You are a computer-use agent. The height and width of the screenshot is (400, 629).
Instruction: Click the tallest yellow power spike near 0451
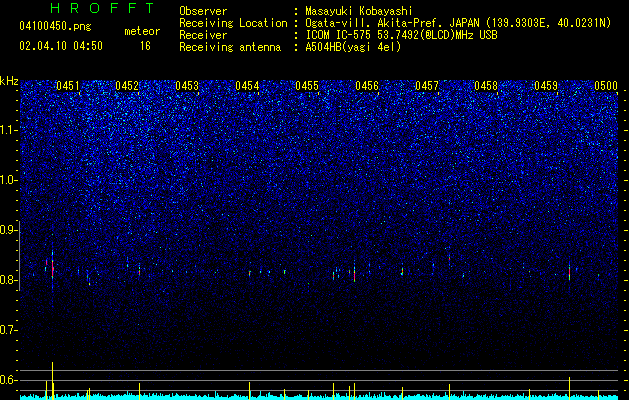point(53,380)
